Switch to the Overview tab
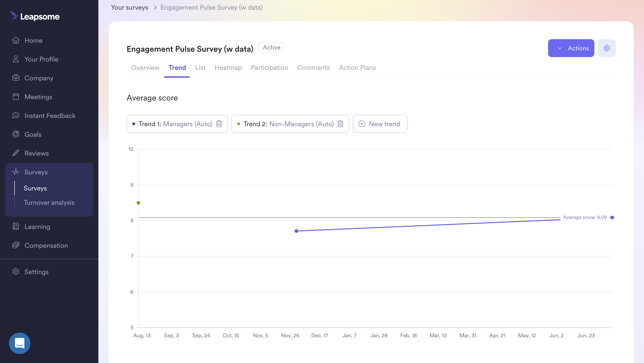The image size is (644, 363). (145, 68)
